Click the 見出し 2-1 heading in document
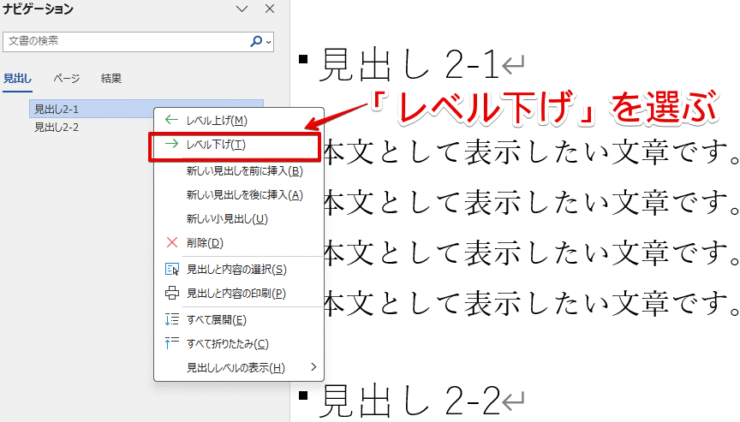 [409, 65]
